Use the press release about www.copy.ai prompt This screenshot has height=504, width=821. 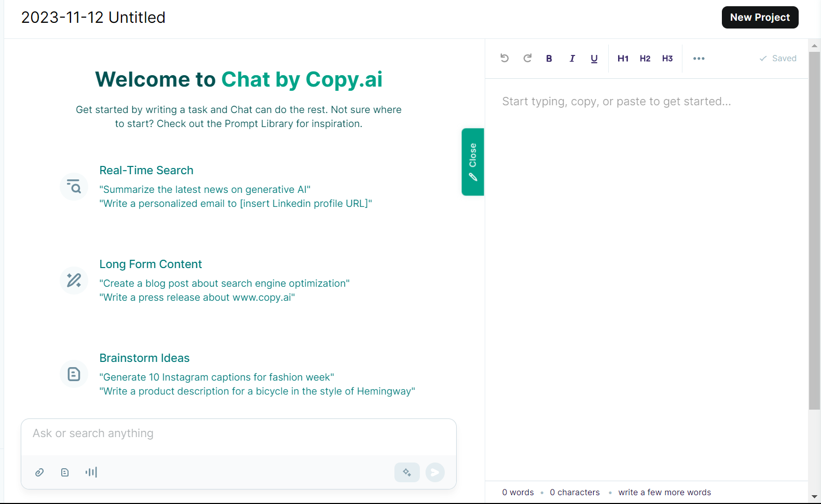197,298
